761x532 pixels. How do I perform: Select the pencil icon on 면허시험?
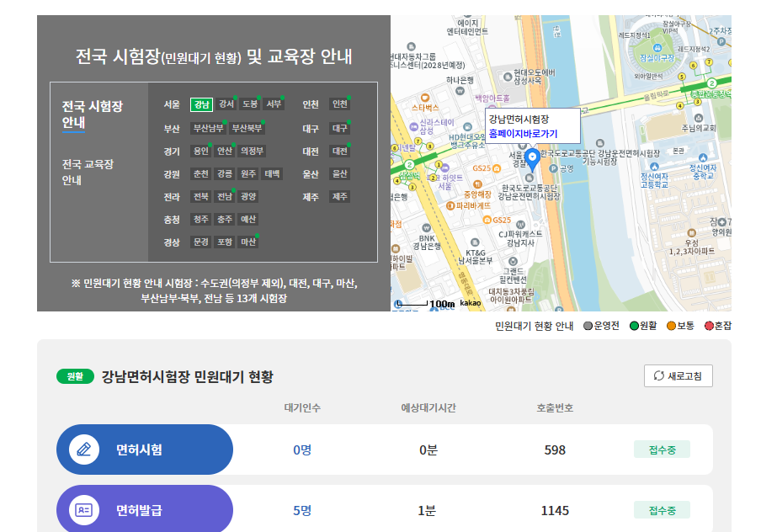point(82,449)
